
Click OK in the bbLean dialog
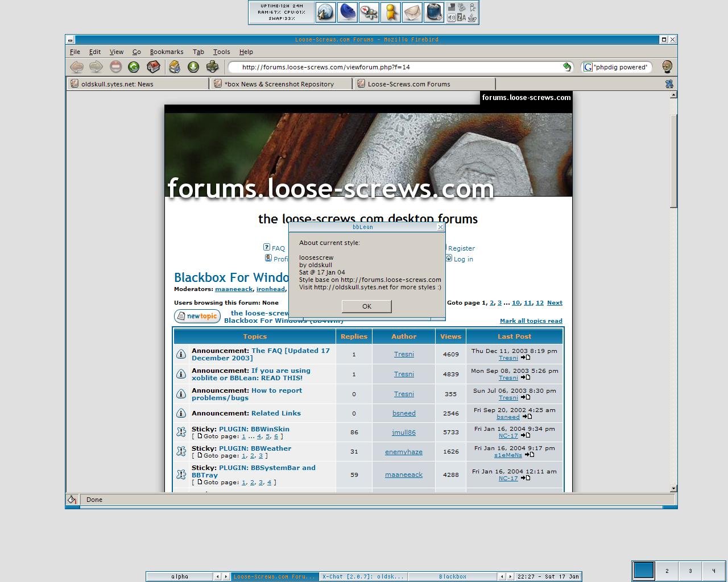point(367,306)
